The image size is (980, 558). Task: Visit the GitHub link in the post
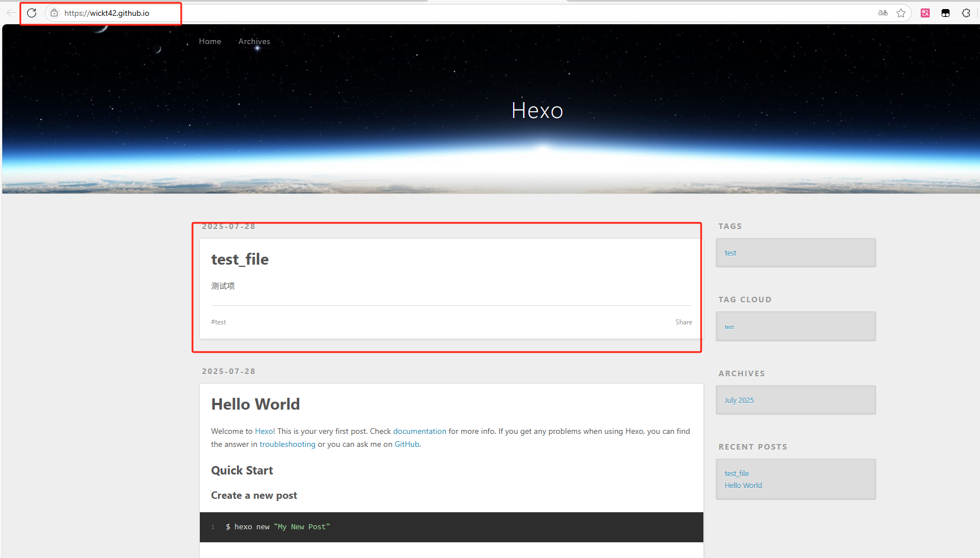pyautogui.click(x=407, y=444)
